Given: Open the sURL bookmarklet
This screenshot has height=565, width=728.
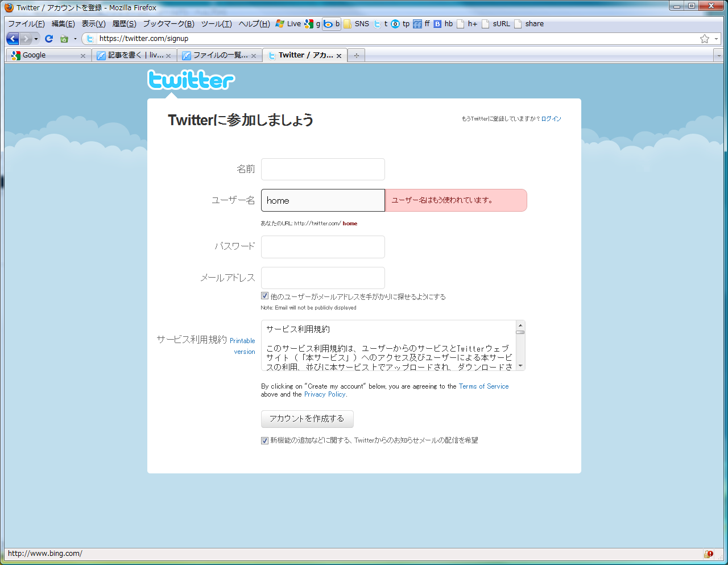Looking at the screenshot, I should [496, 24].
